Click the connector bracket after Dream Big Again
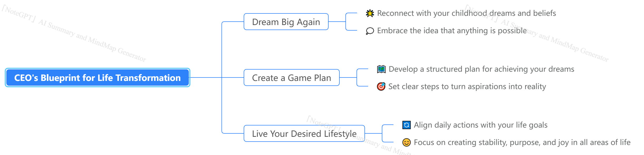Viewport: 644px width, 155px height. click(346, 22)
